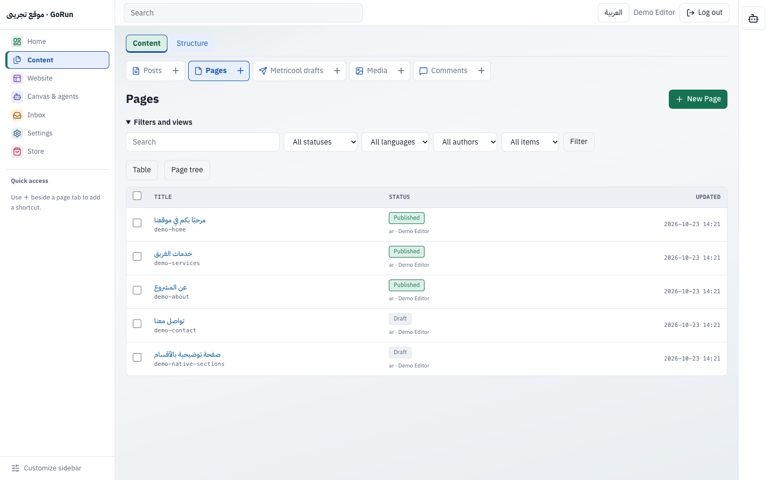768x480 pixels.
Task: Open the demo-about page title link
Action: [x=170, y=288]
